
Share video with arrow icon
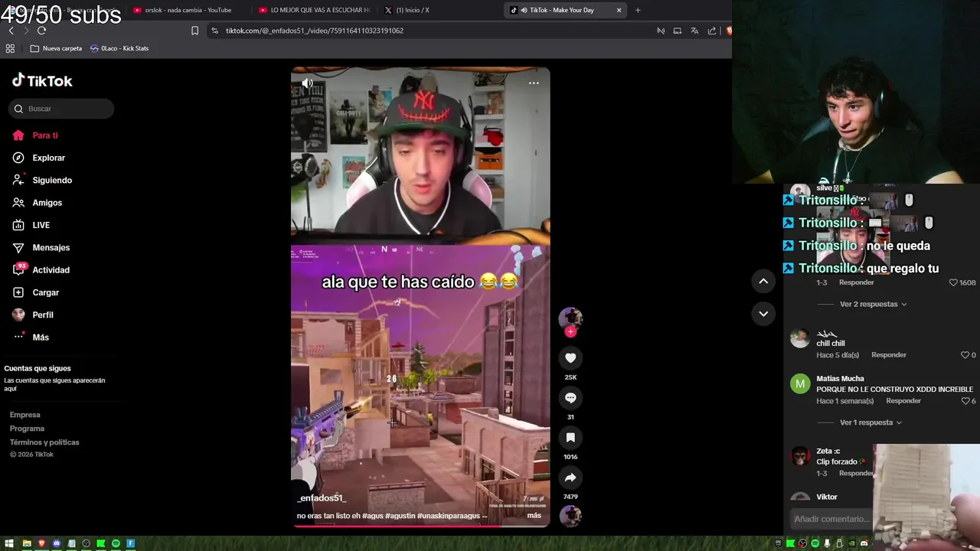click(x=570, y=478)
